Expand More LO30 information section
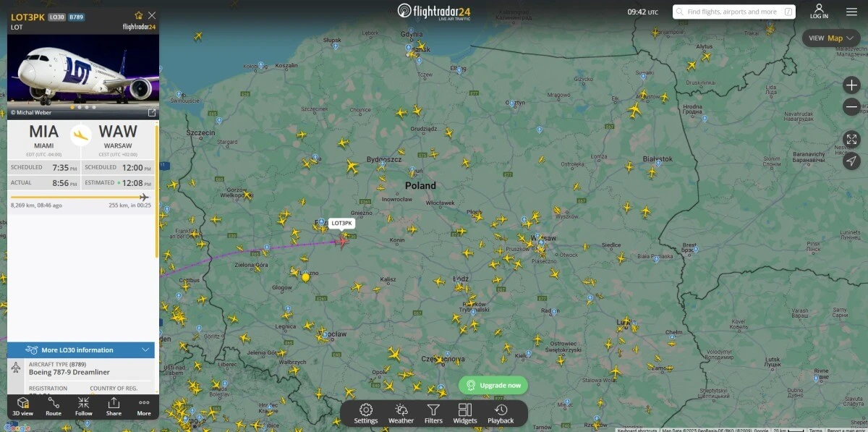The image size is (868, 432). pos(81,350)
